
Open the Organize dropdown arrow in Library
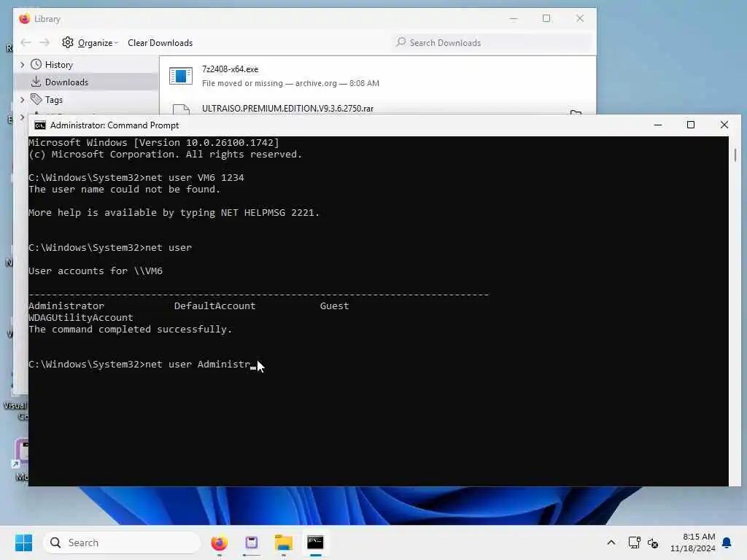[116, 43]
